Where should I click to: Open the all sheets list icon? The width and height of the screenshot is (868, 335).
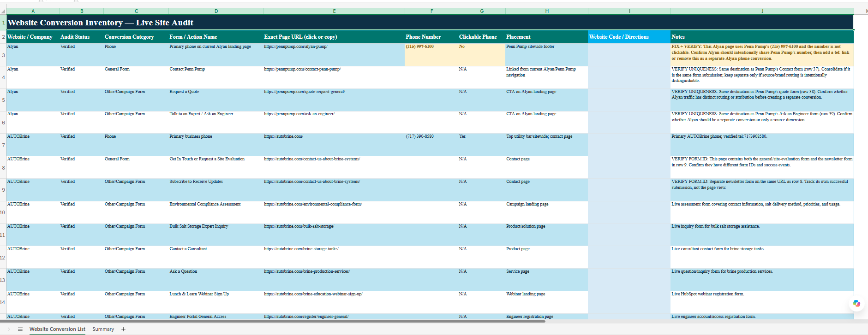pyautogui.click(x=20, y=329)
